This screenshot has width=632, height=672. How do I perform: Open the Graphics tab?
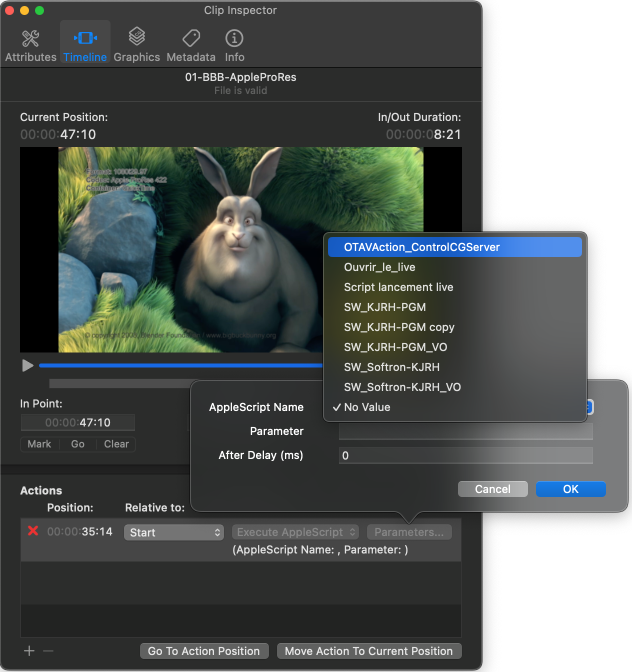(x=136, y=45)
